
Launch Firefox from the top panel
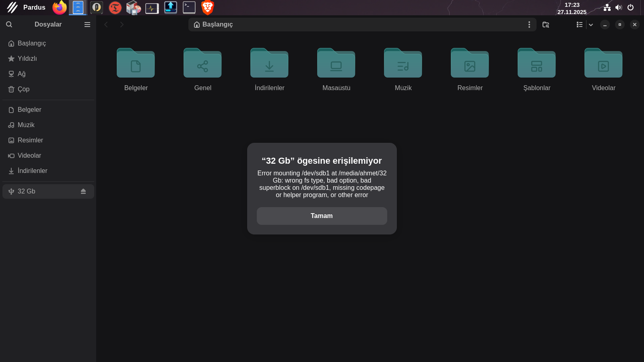(60, 8)
